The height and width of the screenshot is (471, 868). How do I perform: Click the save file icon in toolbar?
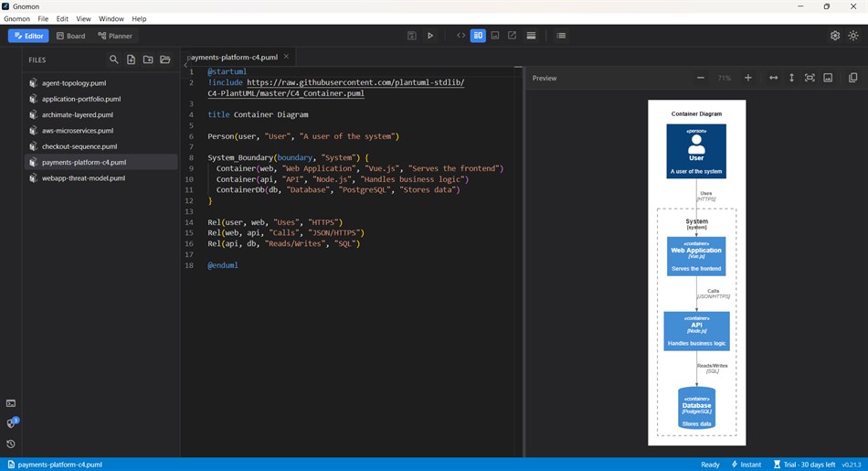(412, 36)
